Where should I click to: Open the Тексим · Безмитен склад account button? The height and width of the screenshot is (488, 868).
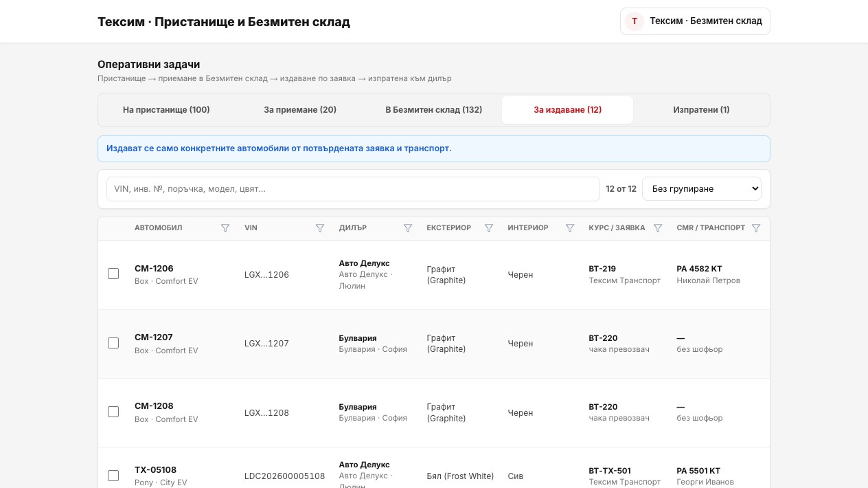click(695, 21)
